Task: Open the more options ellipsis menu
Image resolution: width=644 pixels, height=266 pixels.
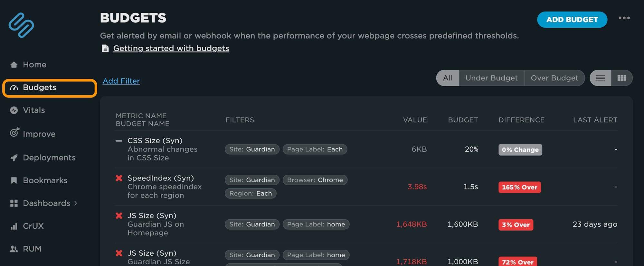Action: pyautogui.click(x=624, y=18)
